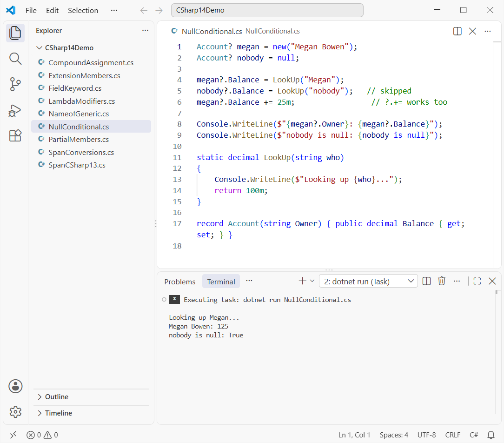Kill terminal with trash icon
This screenshot has width=504, height=443.
(442, 281)
